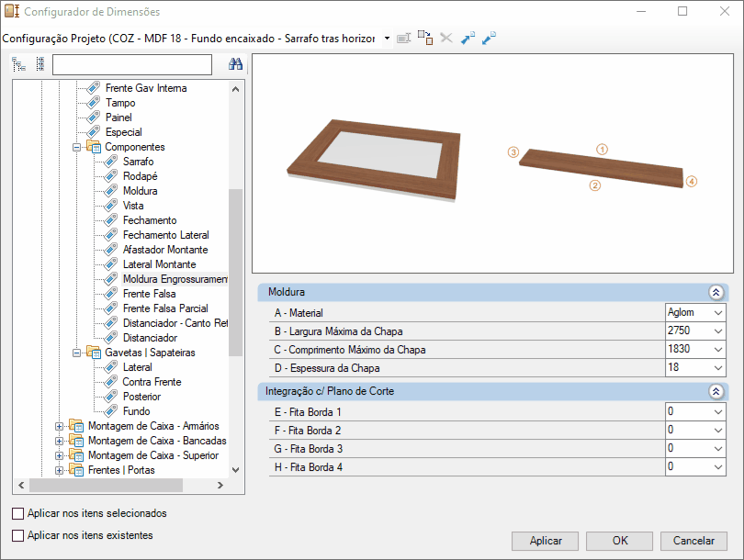The image size is (744, 560).
Task: Enable Aplicar nos itens existentes checkbox
Action: click(x=18, y=535)
